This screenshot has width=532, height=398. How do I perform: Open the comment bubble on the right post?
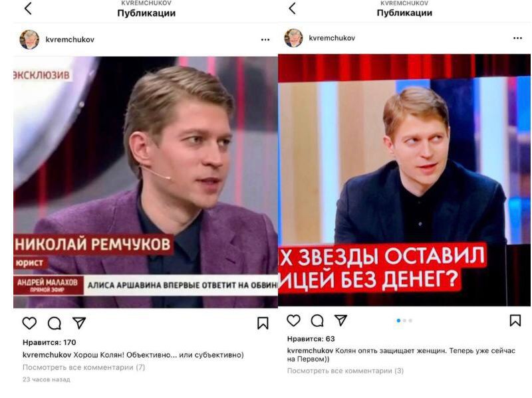coord(317,321)
